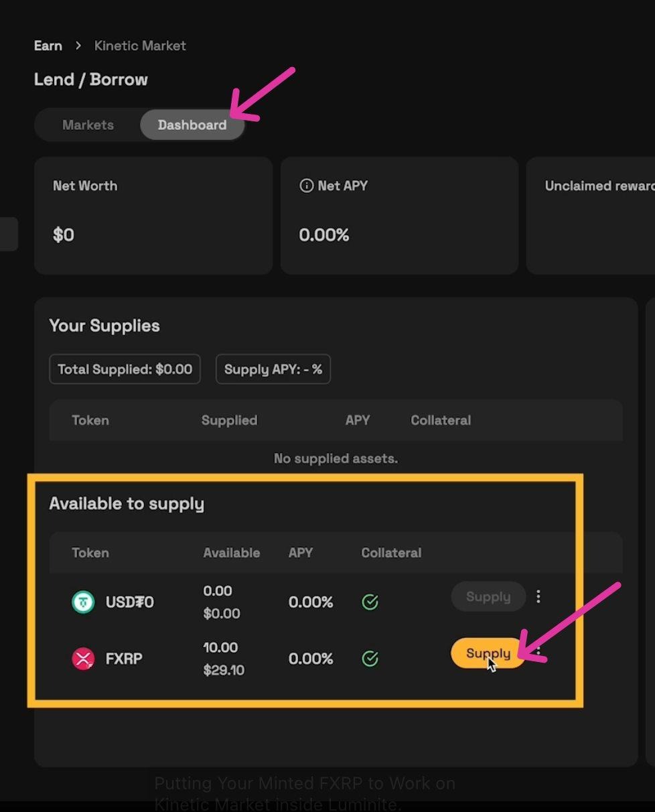Click the Unclaimed rewards card
The width and height of the screenshot is (655, 812).
pyautogui.click(x=591, y=216)
